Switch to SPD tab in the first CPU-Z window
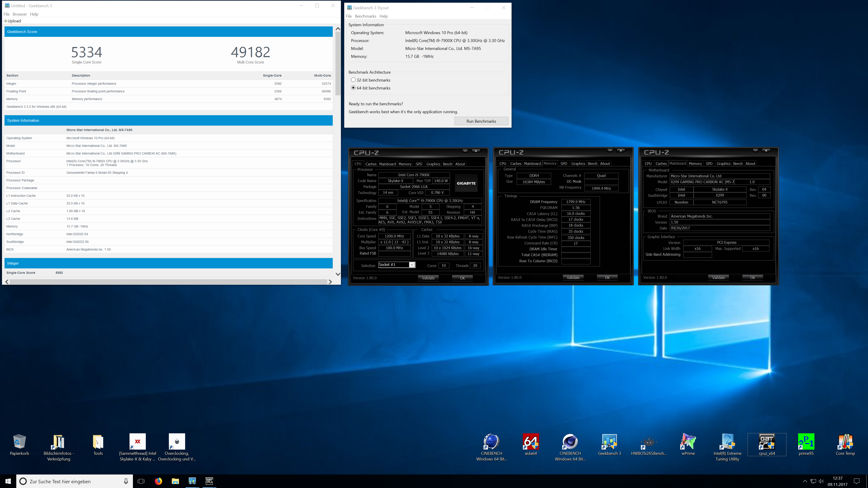868x488 pixels. (419, 164)
